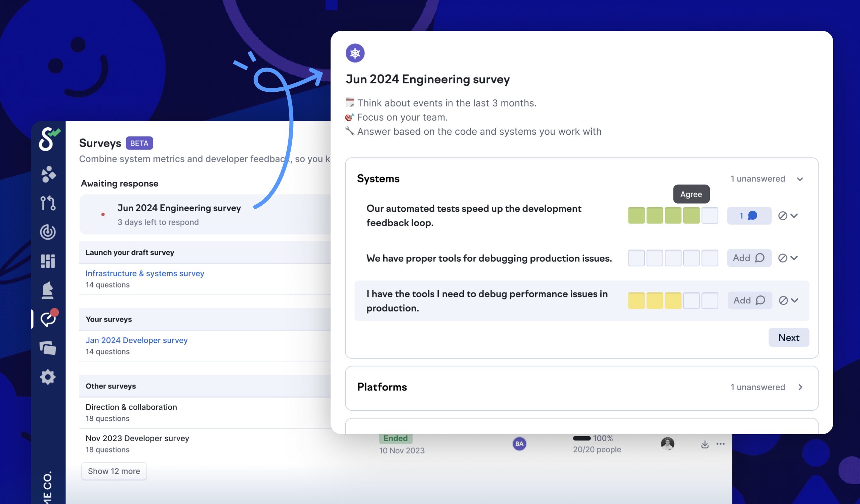Click the chess knight sidebar icon
The width and height of the screenshot is (860, 504).
tap(48, 290)
